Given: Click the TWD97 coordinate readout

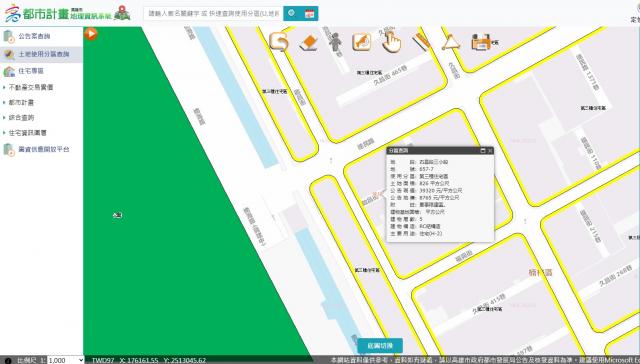Looking at the screenshot, I should 149,360.
